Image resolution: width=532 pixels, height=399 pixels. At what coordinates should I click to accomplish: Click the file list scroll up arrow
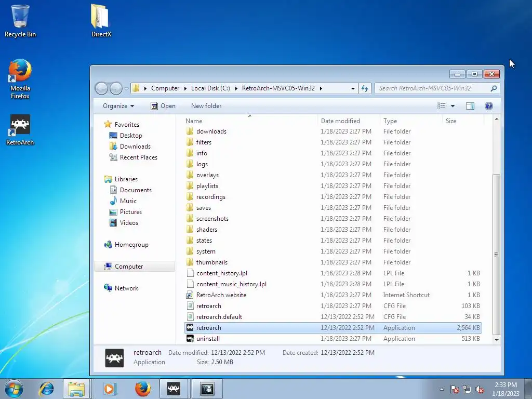(496, 119)
